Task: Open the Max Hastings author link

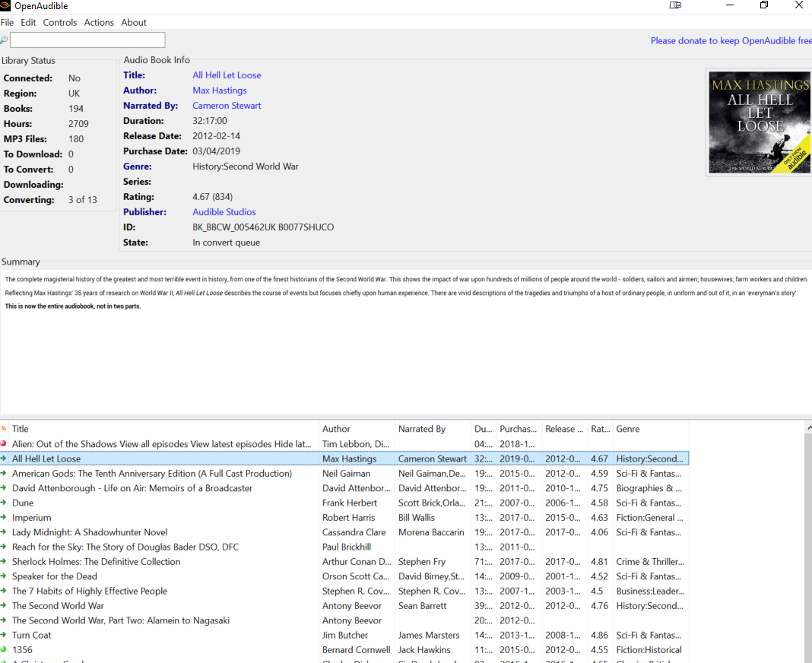Action: pyautogui.click(x=220, y=90)
